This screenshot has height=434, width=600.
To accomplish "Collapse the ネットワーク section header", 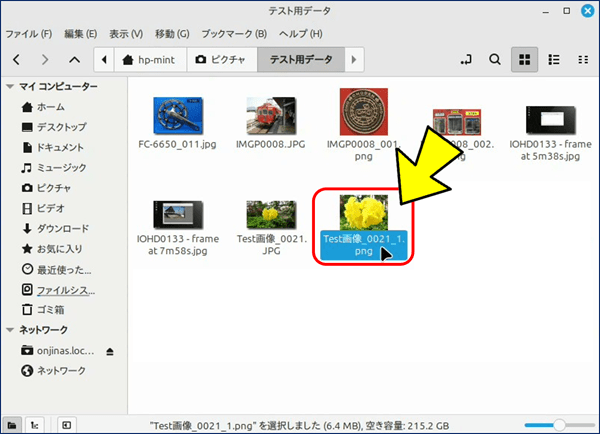I will pyautogui.click(x=11, y=330).
